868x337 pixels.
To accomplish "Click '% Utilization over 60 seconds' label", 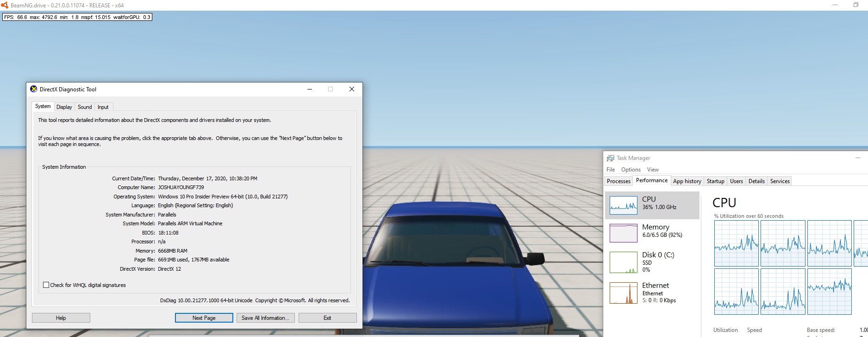I will (749, 216).
